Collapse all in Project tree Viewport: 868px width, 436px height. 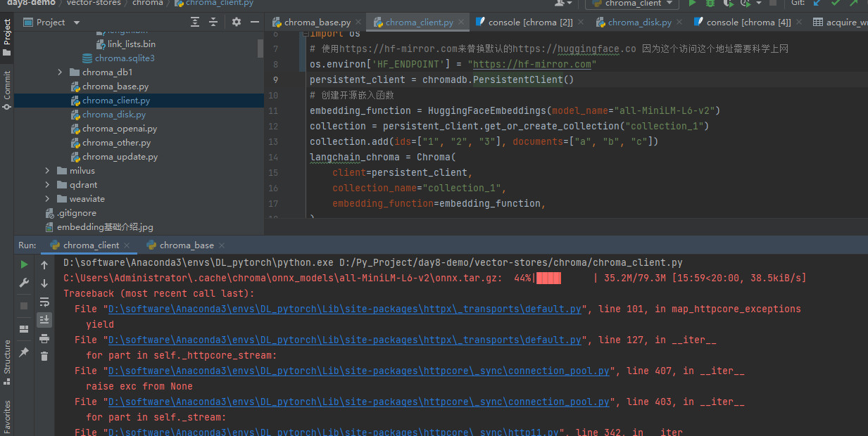[214, 23]
